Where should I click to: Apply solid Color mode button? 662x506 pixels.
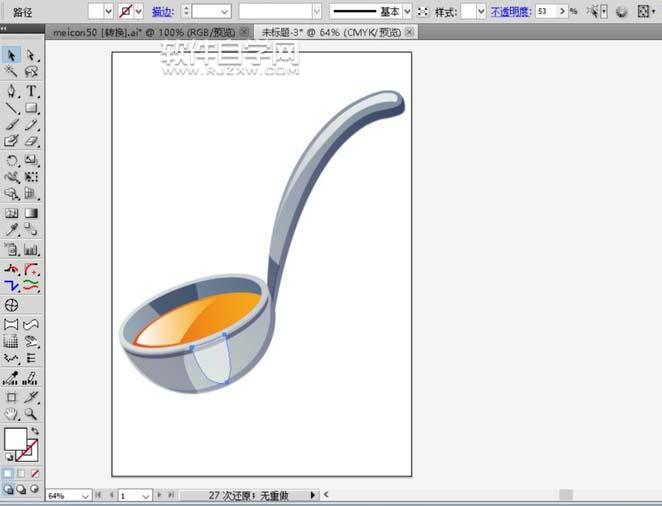click(x=8, y=474)
